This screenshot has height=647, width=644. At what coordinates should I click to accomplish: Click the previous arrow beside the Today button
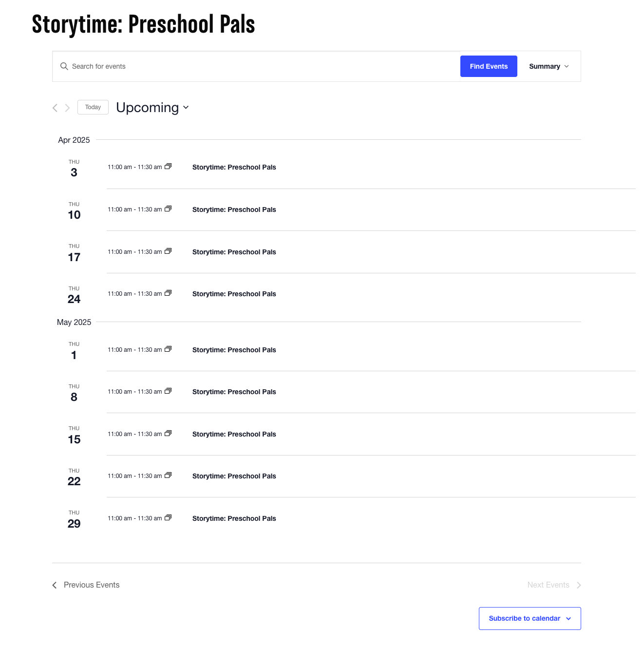point(55,108)
